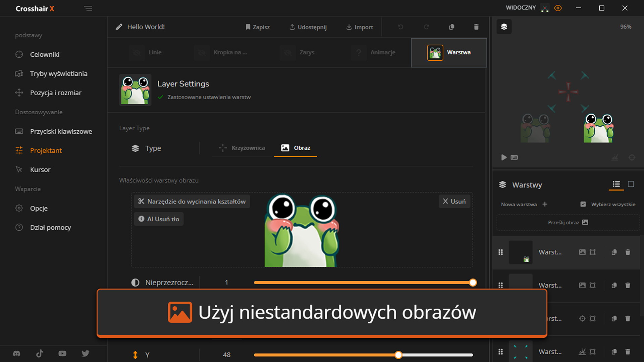
Task: Select the cyan corner marks layer thumbnail
Action: click(521, 351)
